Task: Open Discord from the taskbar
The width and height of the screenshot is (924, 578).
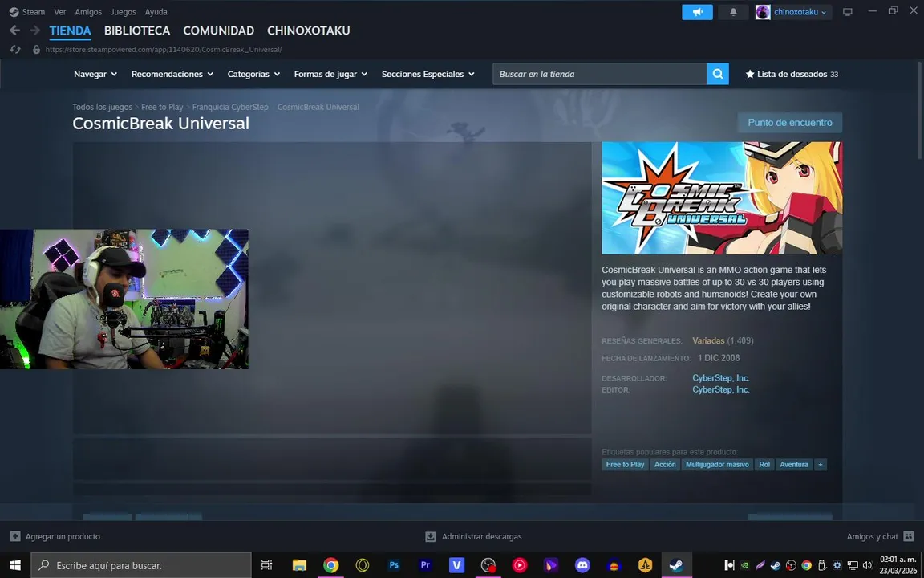Action: (582, 565)
